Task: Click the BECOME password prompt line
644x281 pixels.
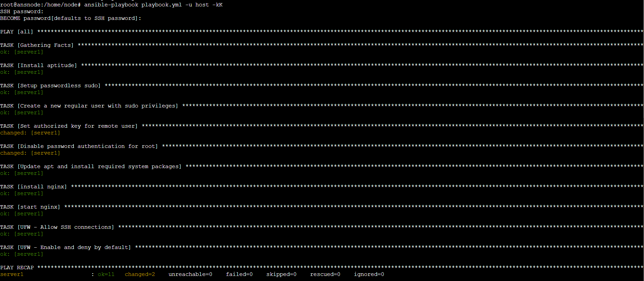Action: 70,18
